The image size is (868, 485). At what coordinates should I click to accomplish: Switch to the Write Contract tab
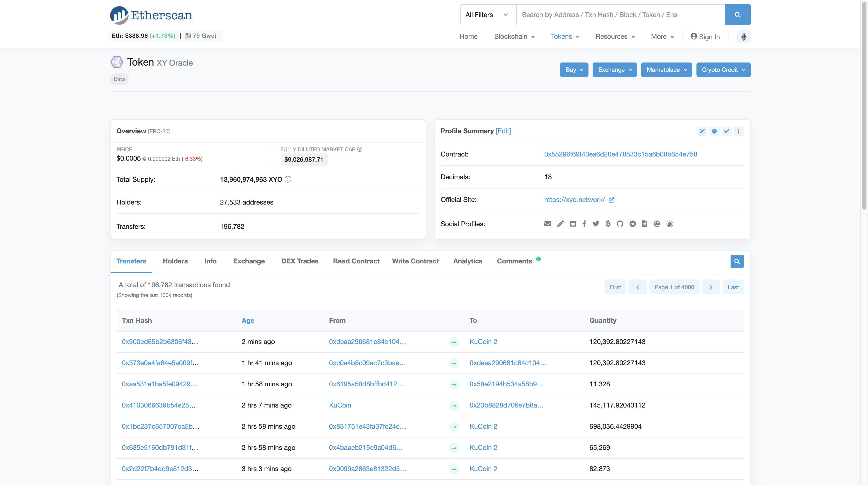pyautogui.click(x=415, y=261)
